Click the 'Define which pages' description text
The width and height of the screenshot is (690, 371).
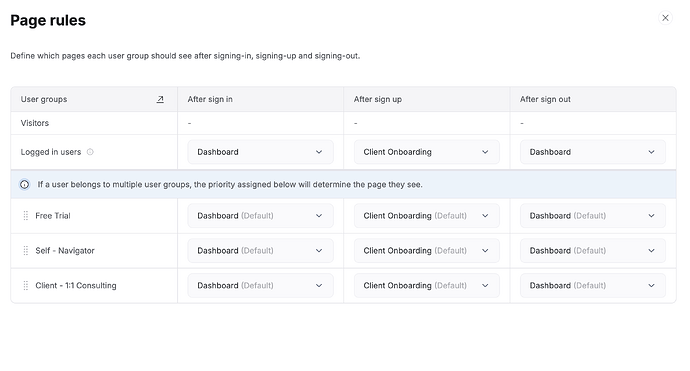185,56
